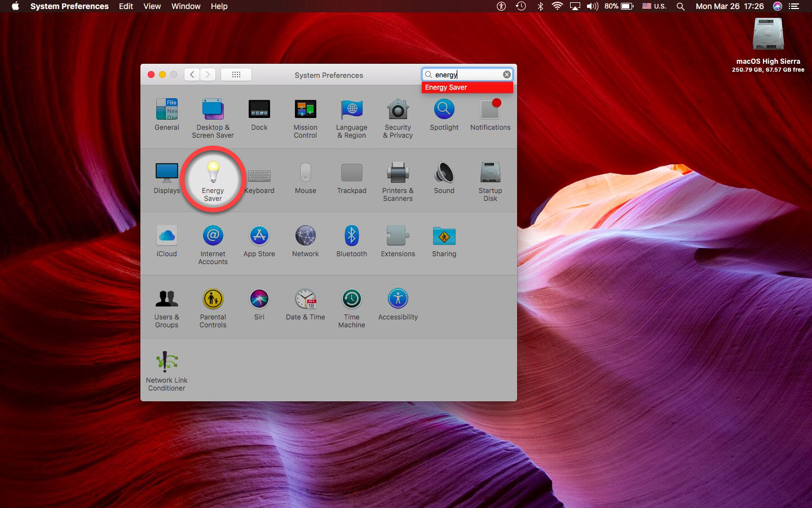This screenshot has width=812, height=508.
Task: Open Network Link Conditioner pane
Action: (x=167, y=371)
